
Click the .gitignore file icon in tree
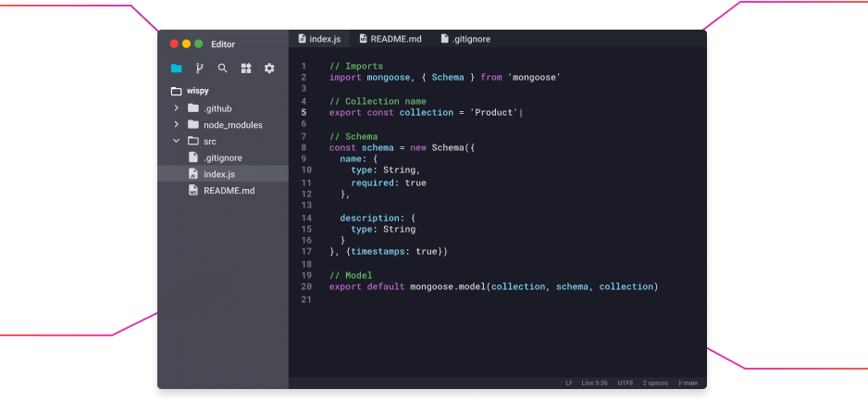click(193, 157)
